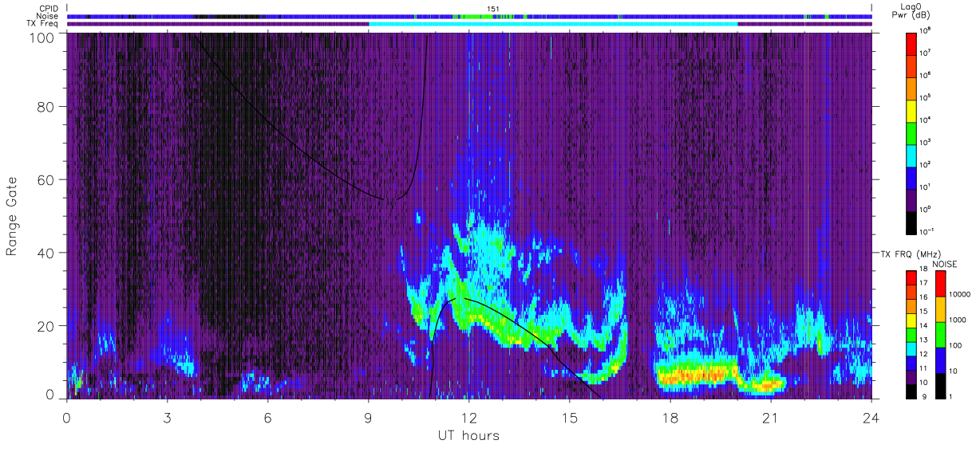Click the 'UT hours' x-axis title
The width and height of the screenshot is (980, 452).
[x=468, y=435]
